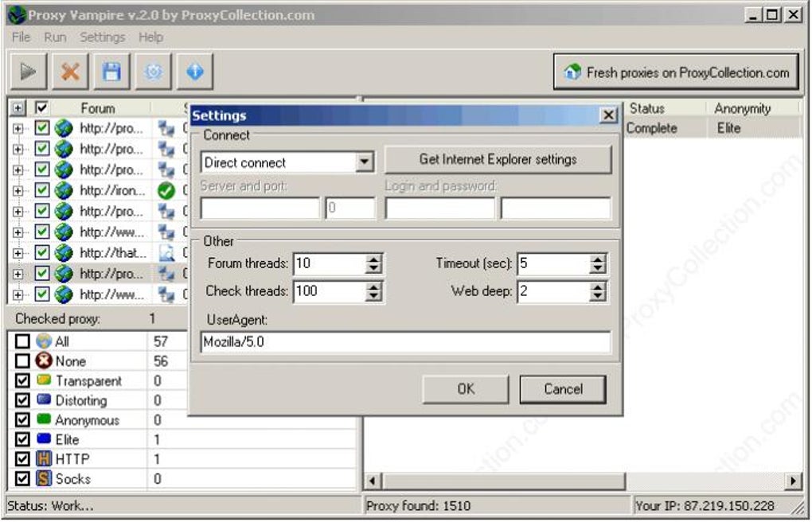Click the globe icon on the http://that row
The height and width of the screenshot is (522, 812).
pyautogui.click(x=64, y=253)
